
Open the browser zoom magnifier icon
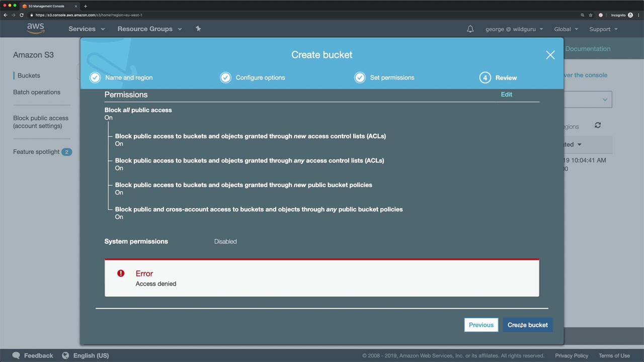point(583,15)
